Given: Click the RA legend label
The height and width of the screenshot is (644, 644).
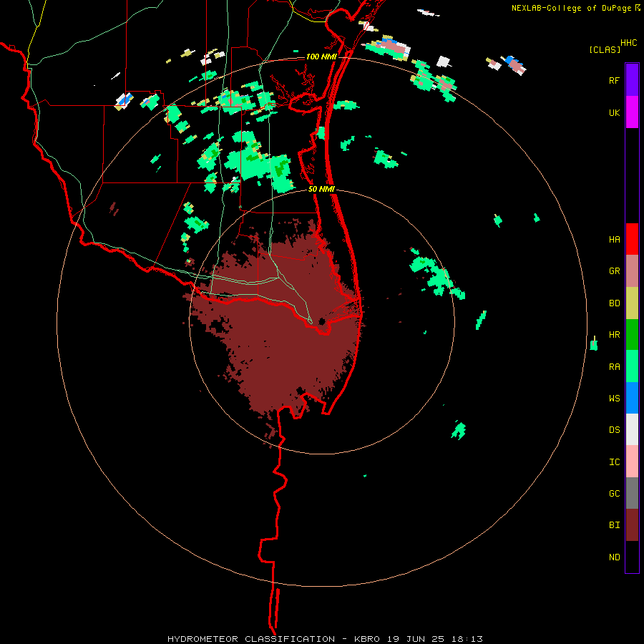Looking at the screenshot, I should (614, 367).
